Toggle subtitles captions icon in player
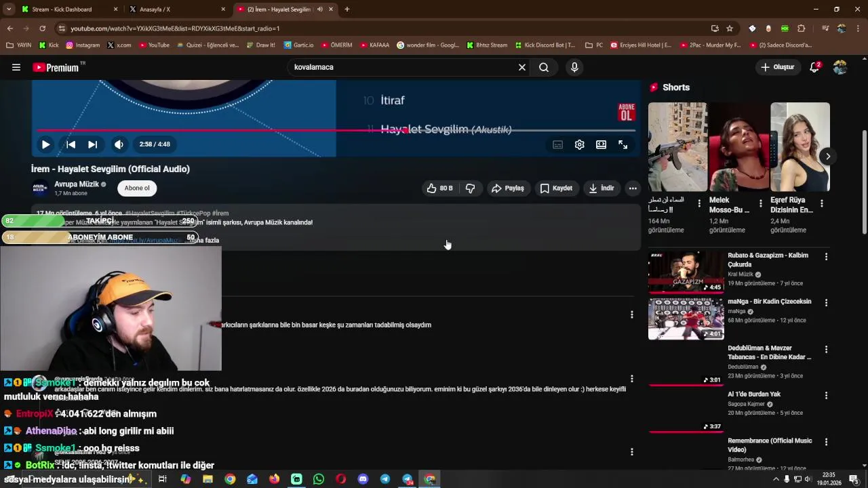Image resolution: width=868 pixels, height=488 pixels. [557, 144]
